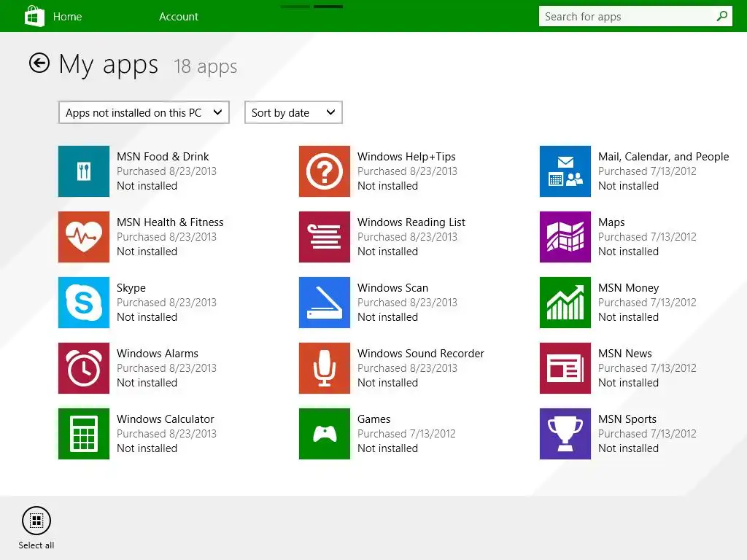
Task: Click the 'MSN Food & Drink' title
Action: tap(163, 157)
